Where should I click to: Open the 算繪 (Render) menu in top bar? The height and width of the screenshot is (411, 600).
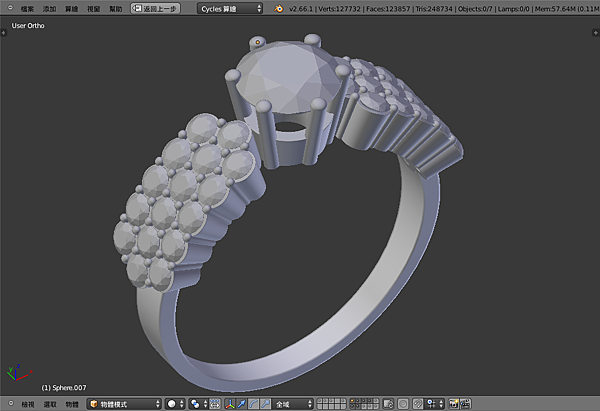point(71,8)
